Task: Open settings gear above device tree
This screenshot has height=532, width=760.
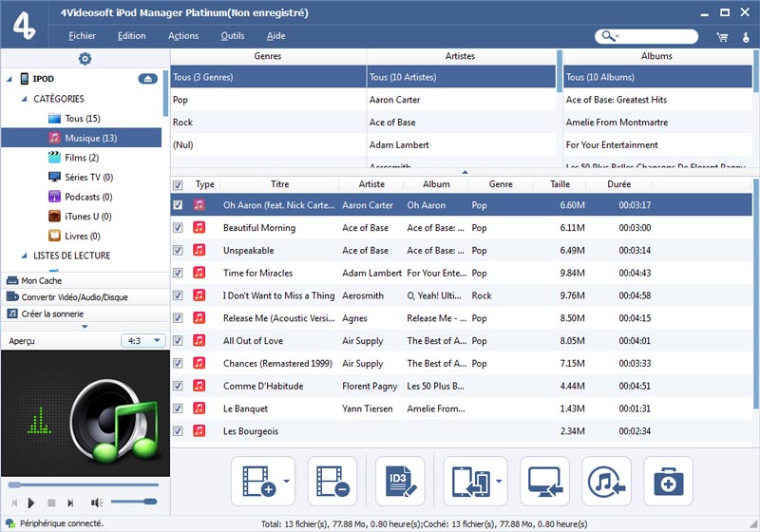Action: (x=85, y=59)
